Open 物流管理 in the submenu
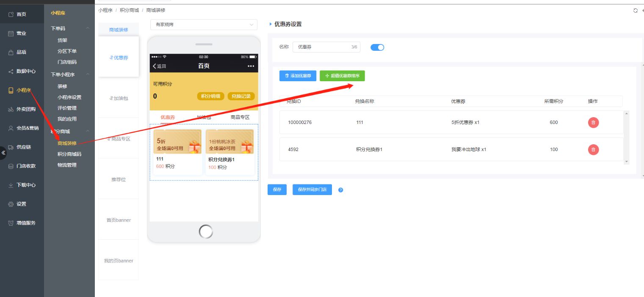The image size is (644, 297). click(x=67, y=165)
